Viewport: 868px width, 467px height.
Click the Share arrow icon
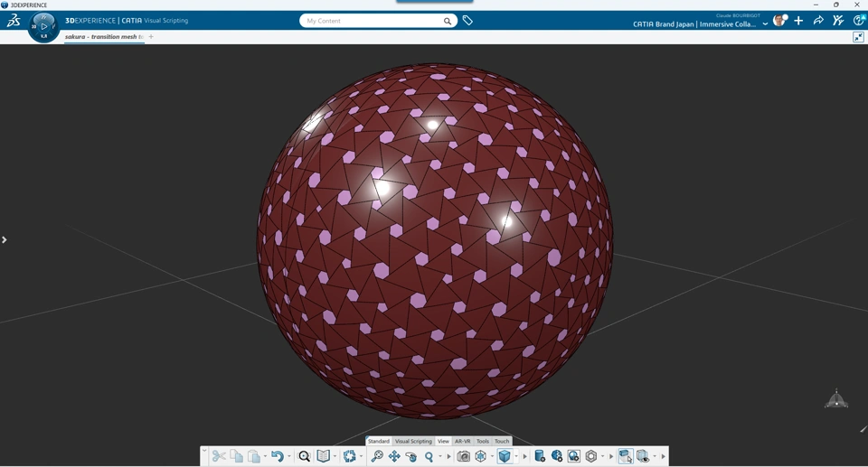[818, 21]
